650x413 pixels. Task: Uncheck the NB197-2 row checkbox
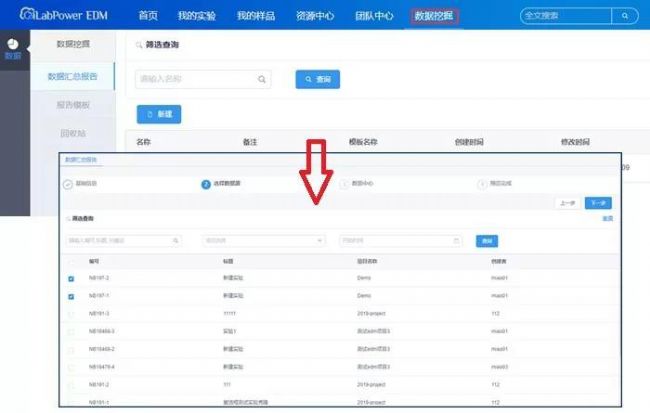[x=70, y=278]
